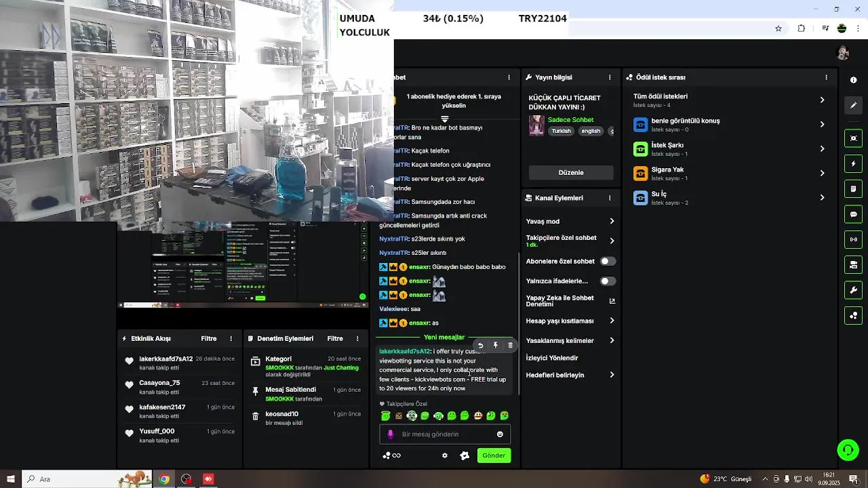Image resolution: width=868 pixels, height=488 pixels.
Task: Open Denetim Eylemleri three-dot menu
Action: (x=357, y=339)
